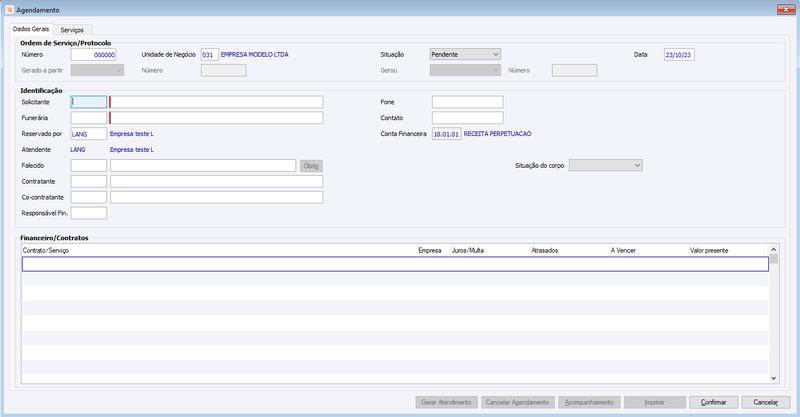Viewport: 800px width, 417px height.
Task: Expand the Situação do corpo dropdown
Action: coord(606,165)
